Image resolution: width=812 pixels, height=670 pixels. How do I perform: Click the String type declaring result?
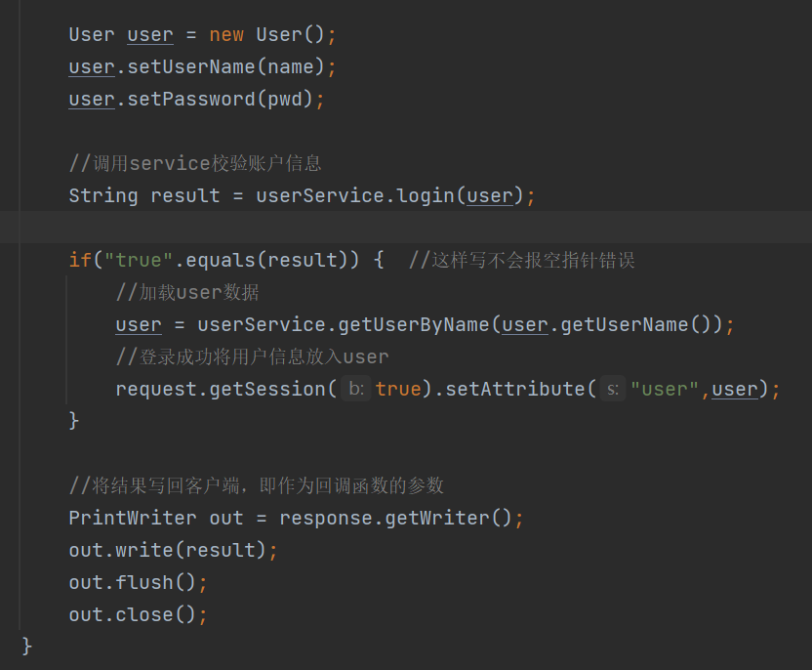(x=102, y=195)
